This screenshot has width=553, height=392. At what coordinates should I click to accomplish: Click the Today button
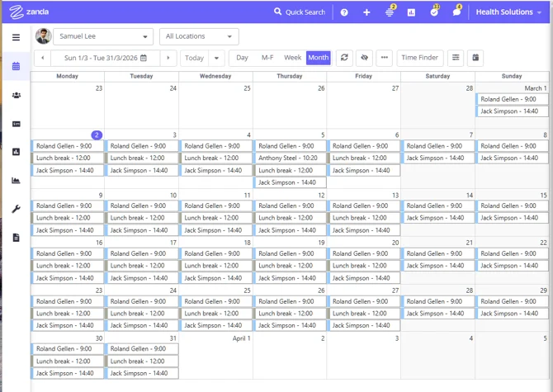coord(194,58)
